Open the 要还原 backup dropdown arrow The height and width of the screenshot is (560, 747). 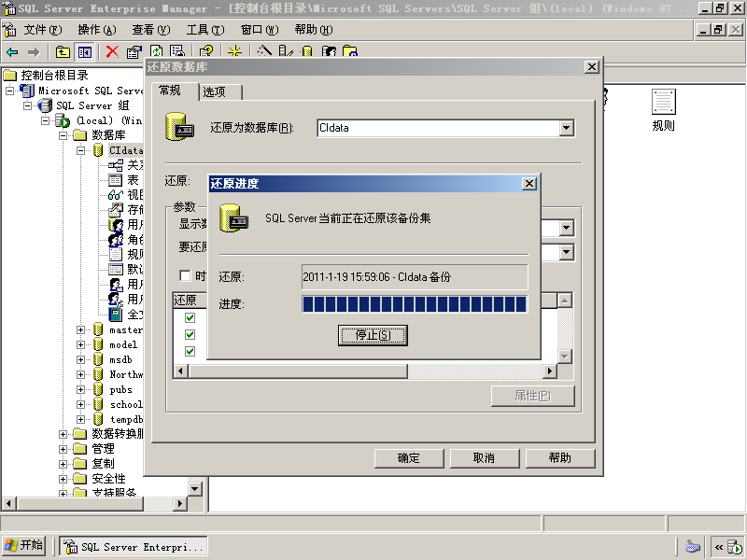[566, 252]
